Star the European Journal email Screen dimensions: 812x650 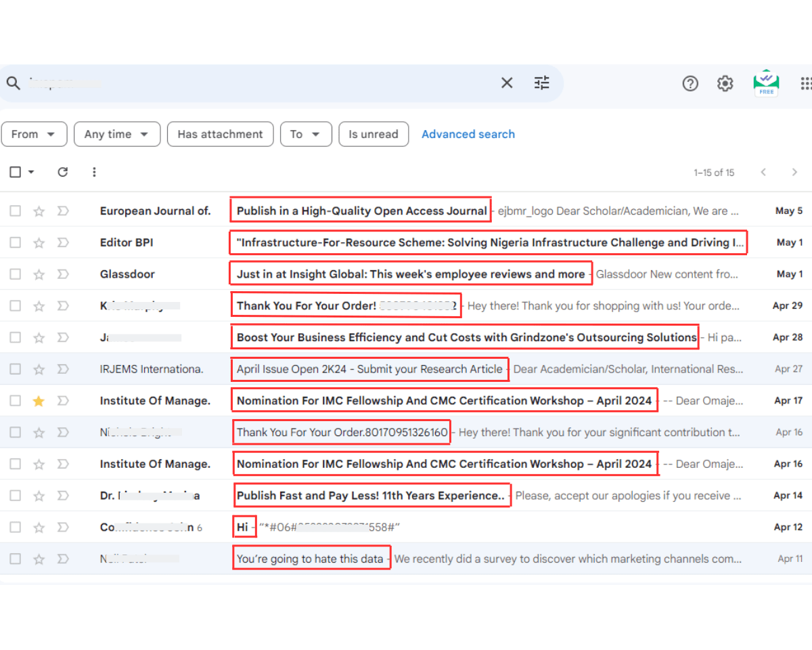pyautogui.click(x=39, y=211)
